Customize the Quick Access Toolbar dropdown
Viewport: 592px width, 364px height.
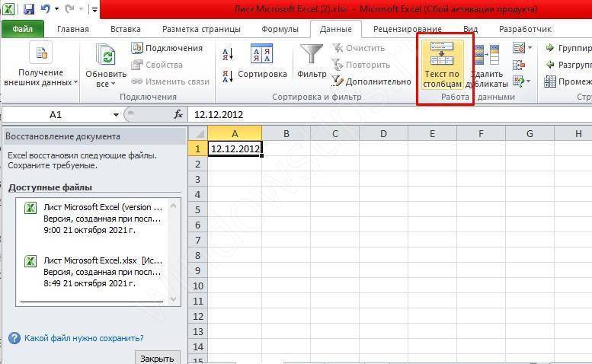coord(94,9)
